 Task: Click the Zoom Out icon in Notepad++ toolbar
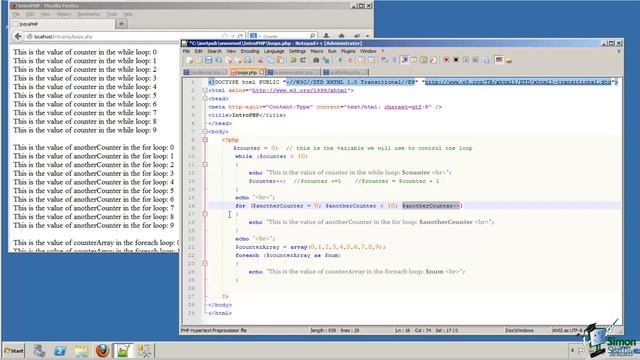click(x=350, y=60)
